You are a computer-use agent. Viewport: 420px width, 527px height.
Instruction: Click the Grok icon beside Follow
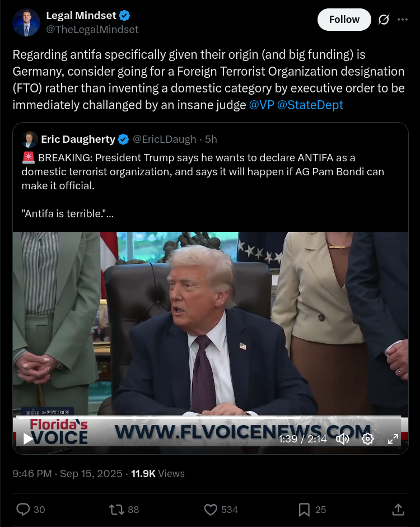[x=384, y=20]
